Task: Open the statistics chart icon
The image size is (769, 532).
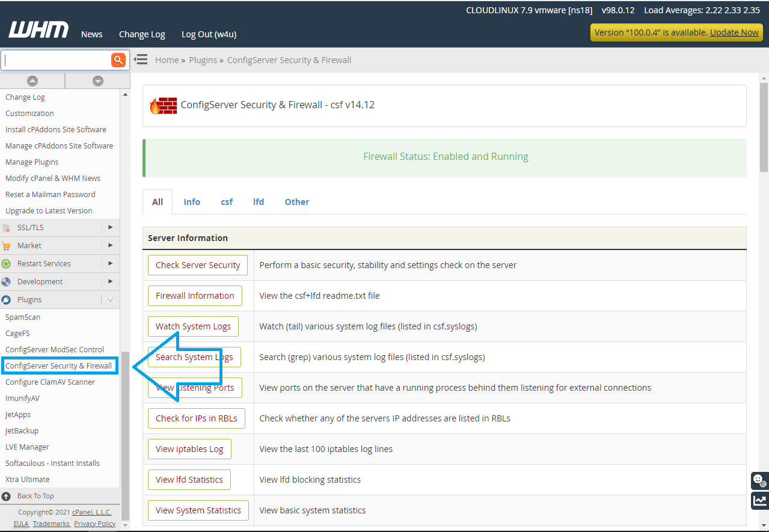Action: pos(760,500)
